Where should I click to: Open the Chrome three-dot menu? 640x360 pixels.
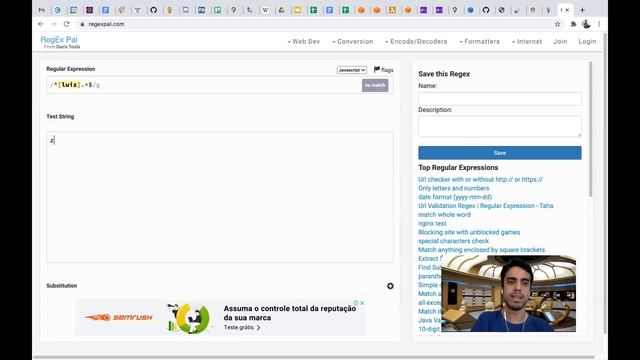click(599, 24)
